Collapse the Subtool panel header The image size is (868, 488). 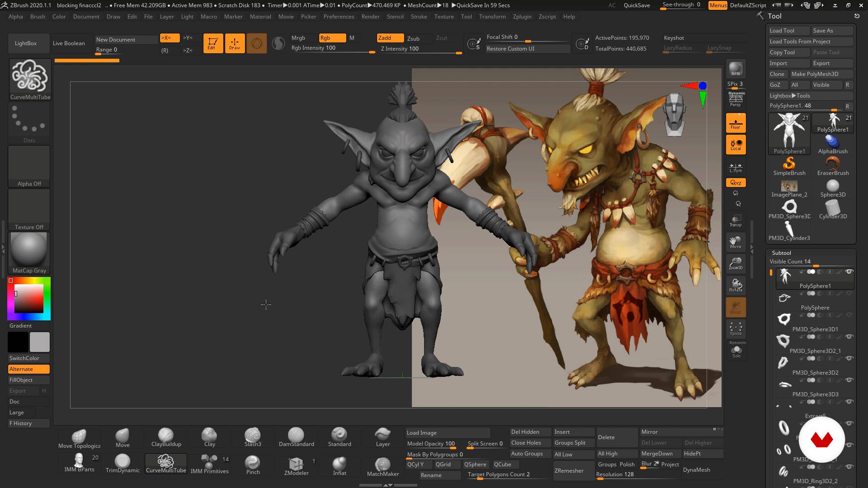point(781,253)
